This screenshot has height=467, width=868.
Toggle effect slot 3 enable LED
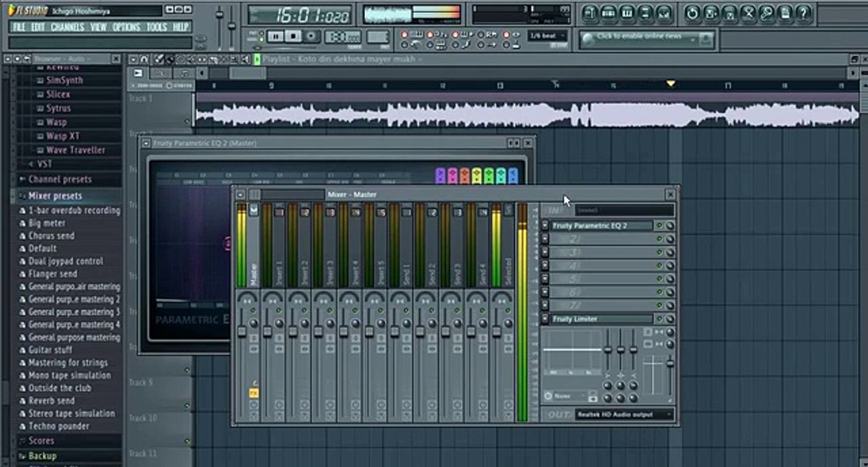click(x=659, y=252)
